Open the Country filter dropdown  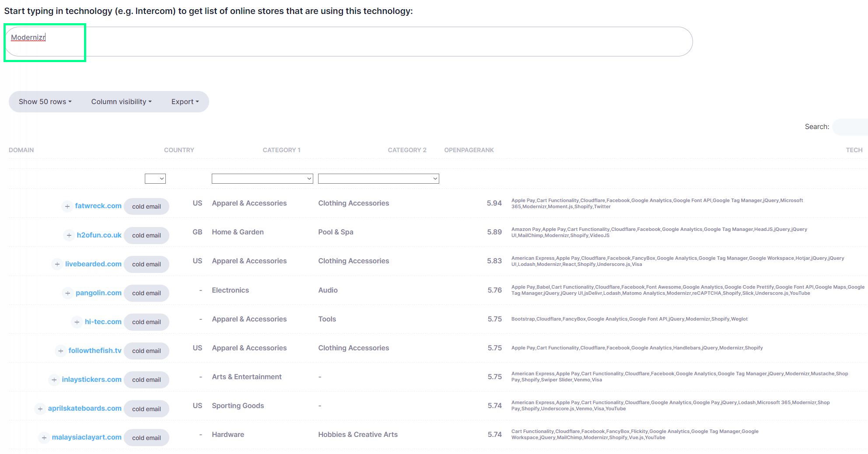point(155,178)
